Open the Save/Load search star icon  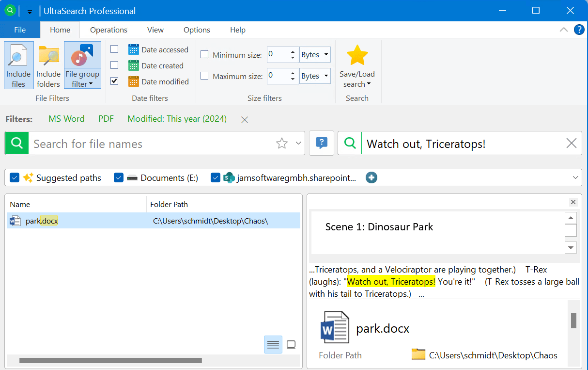click(x=357, y=56)
